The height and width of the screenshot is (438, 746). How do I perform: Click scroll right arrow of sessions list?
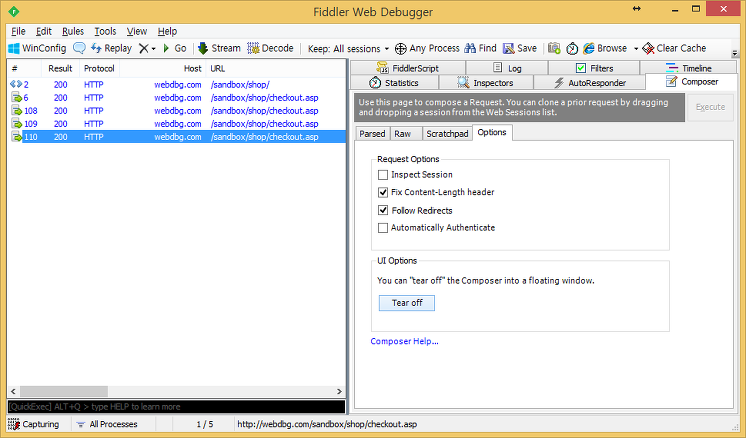[339, 391]
